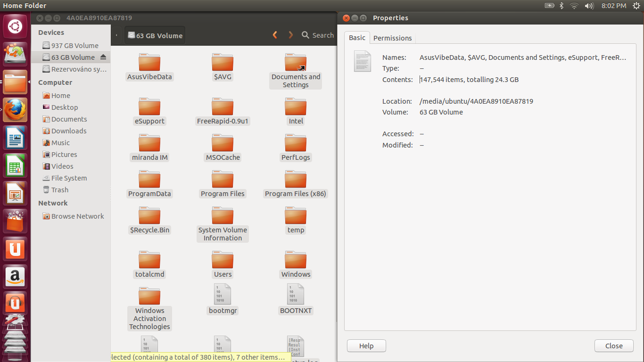
Task: Select the Program Files (x86) folder
Action: click(296, 184)
